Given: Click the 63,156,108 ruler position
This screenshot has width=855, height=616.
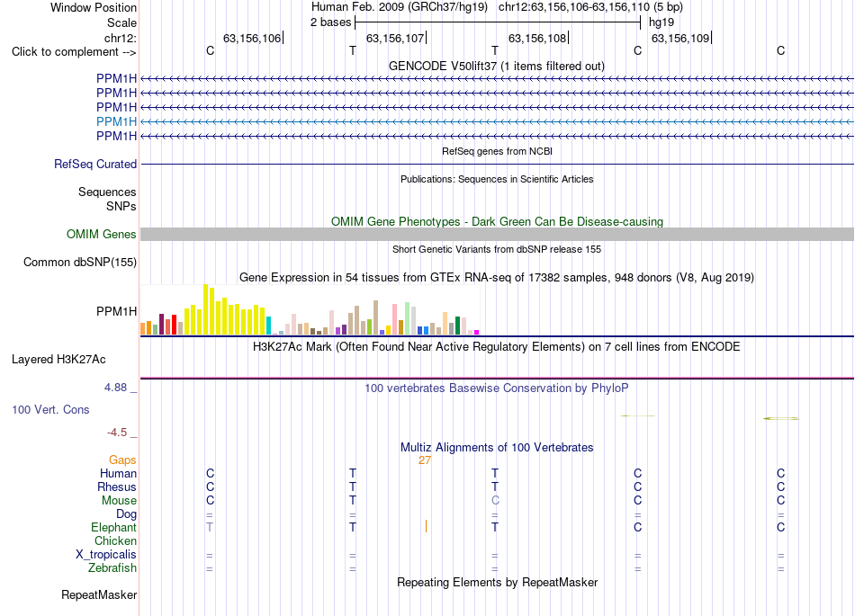Looking at the screenshot, I should (537, 38).
